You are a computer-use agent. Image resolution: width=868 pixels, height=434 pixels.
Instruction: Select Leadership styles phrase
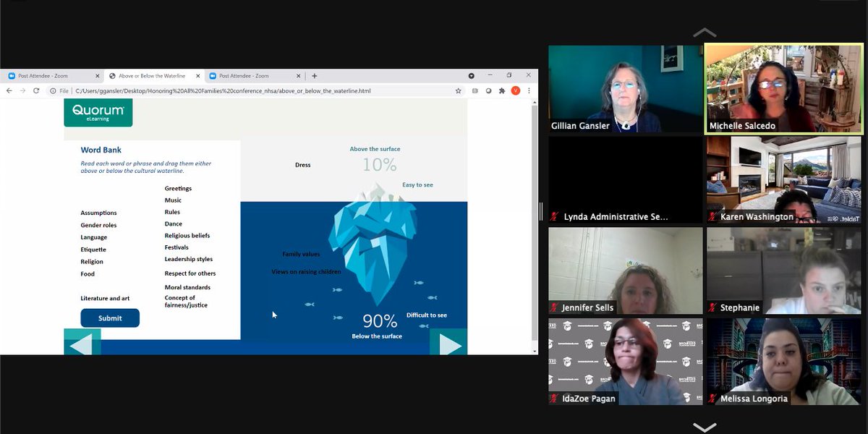coord(188,259)
